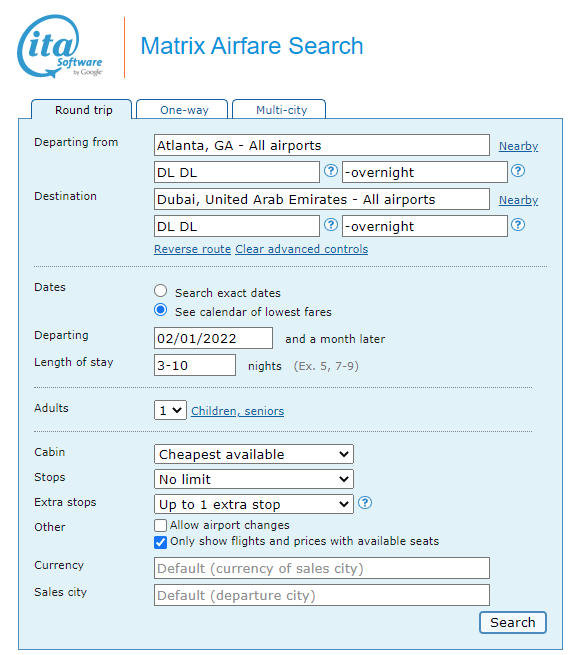Click the Departing date field 02/01/2022
The width and height of the screenshot is (573, 655).
point(213,338)
